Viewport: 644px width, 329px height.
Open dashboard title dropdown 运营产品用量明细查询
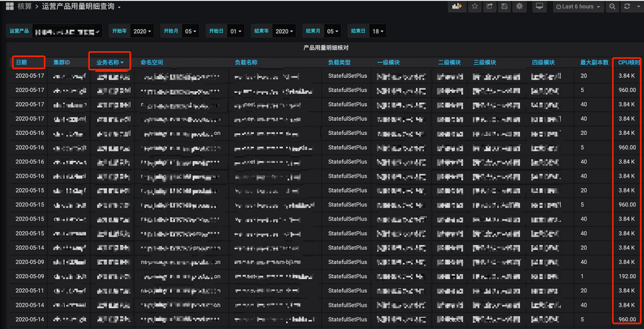(81, 7)
